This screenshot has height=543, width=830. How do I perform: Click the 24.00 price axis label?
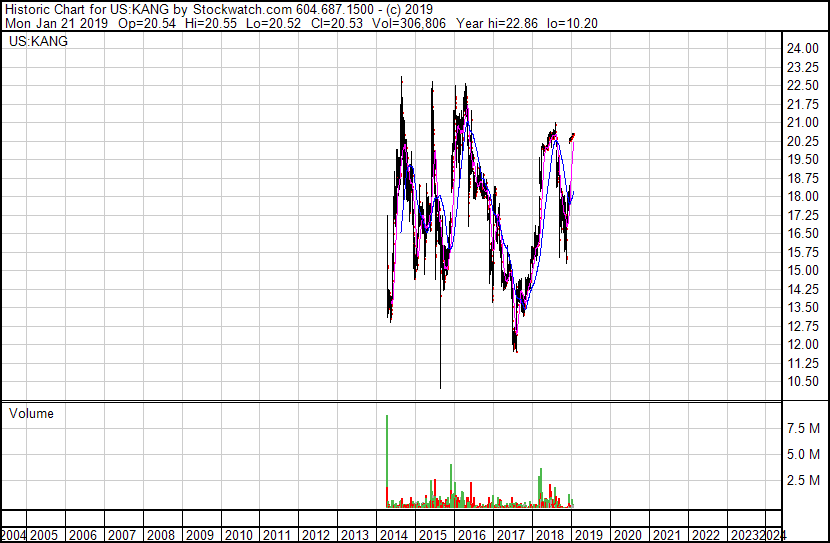[x=803, y=48]
